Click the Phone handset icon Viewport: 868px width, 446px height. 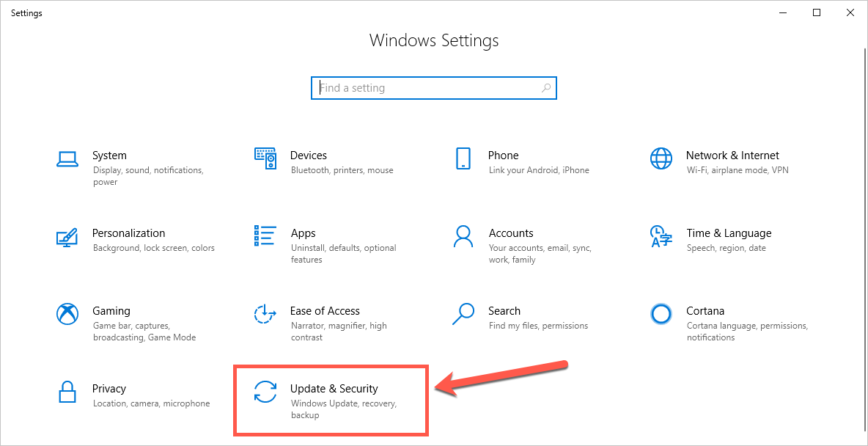pyautogui.click(x=463, y=158)
